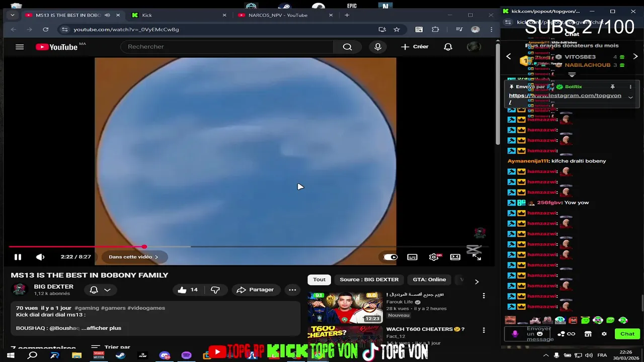The width and height of the screenshot is (644, 362).
Task: Select the 'Tout' filter chip
Action: [x=319, y=280]
